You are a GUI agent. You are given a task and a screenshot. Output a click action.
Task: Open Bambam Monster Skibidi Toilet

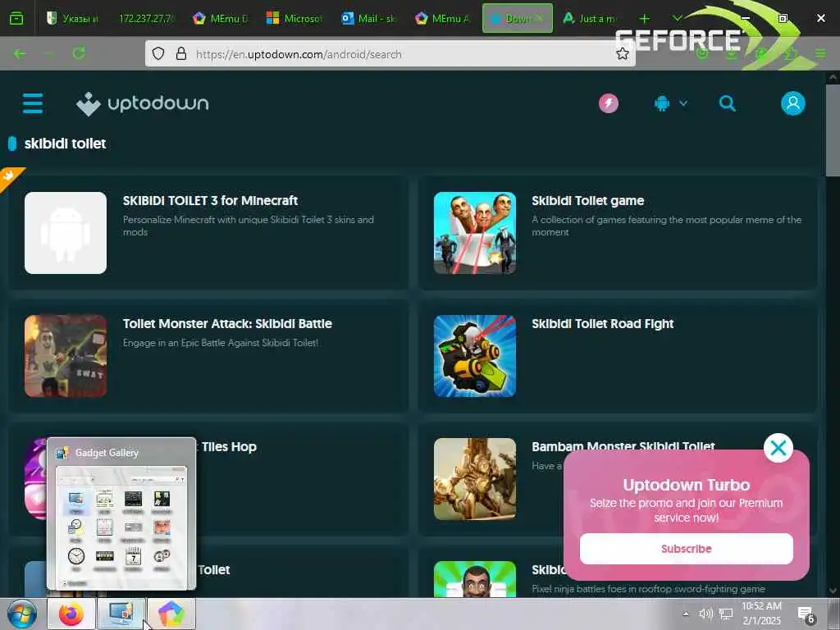point(623,446)
